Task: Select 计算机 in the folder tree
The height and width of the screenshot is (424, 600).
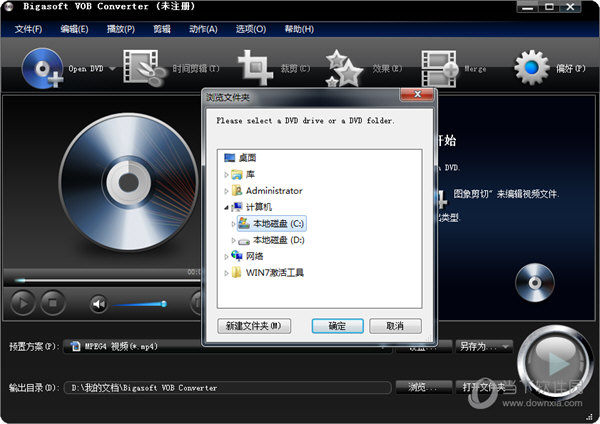Action: coord(259,207)
